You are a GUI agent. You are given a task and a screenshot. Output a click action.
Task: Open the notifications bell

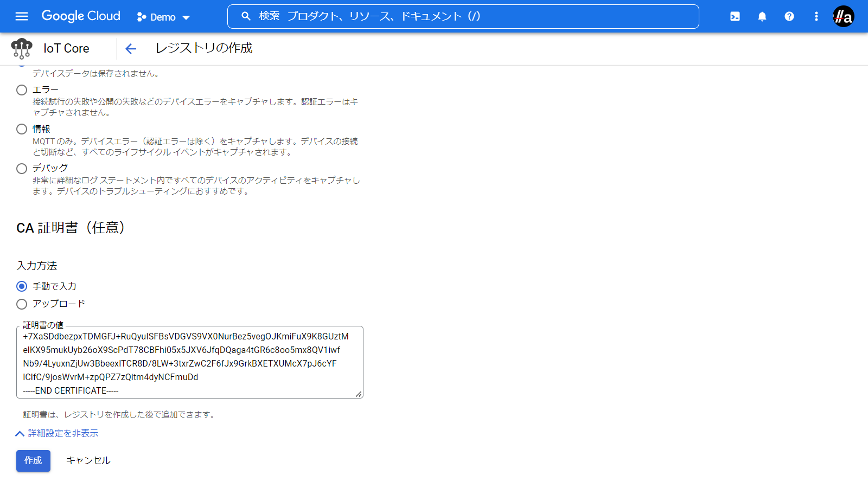pos(762,16)
